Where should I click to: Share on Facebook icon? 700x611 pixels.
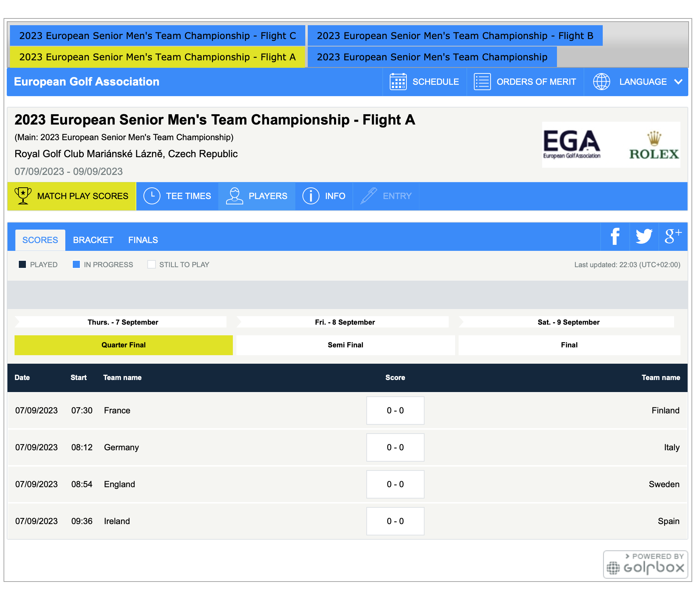(615, 237)
